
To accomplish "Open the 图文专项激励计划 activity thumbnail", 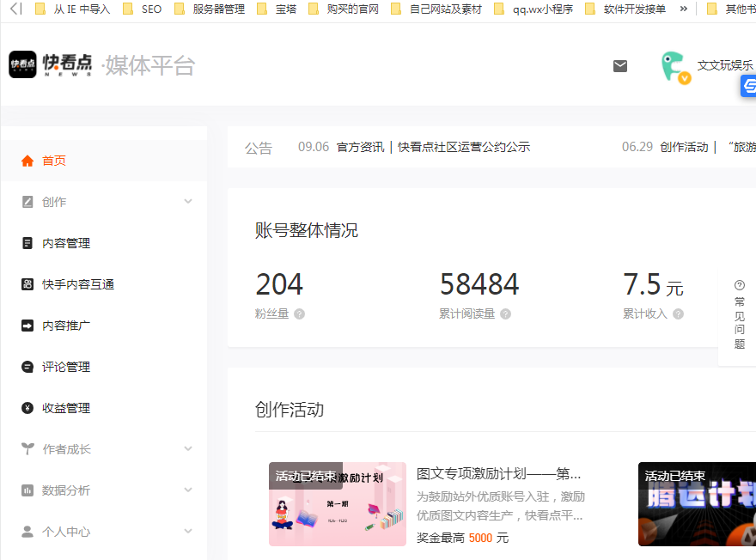I will tap(338, 504).
